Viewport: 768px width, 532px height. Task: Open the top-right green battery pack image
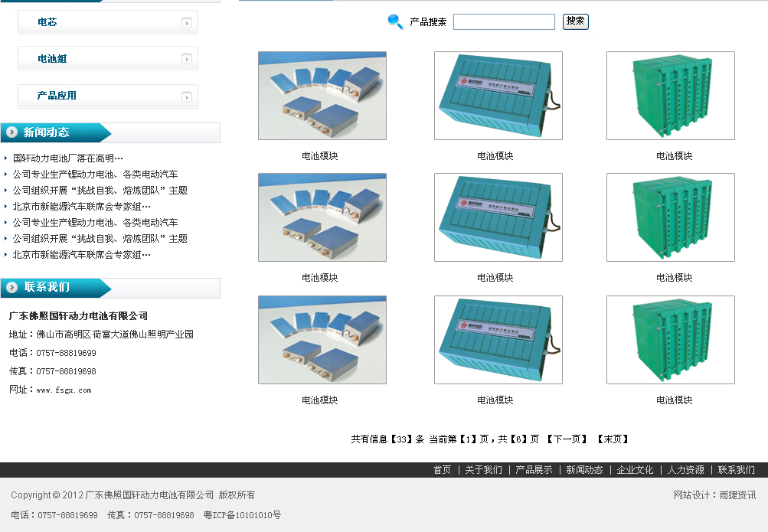coord(670,96)
